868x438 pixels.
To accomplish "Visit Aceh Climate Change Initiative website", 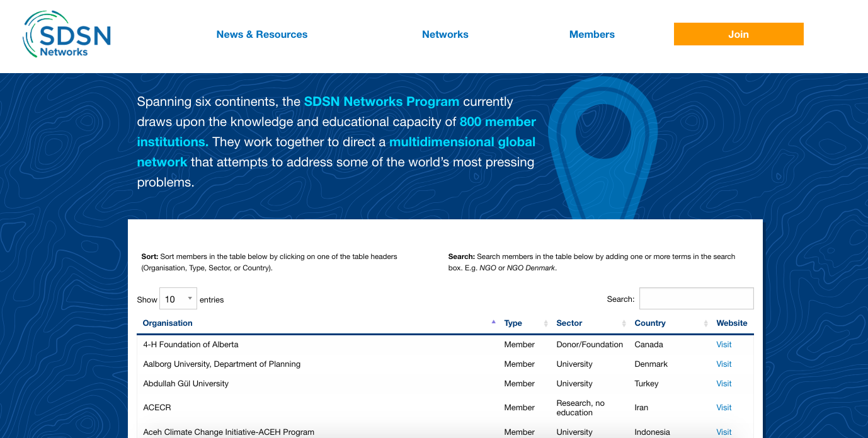I will point(724,432).
